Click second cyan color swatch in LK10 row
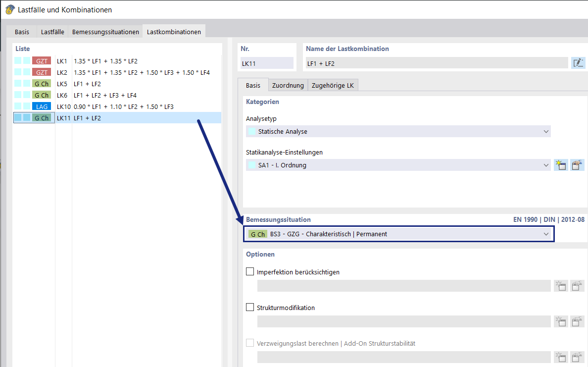Image resolution: width=588 pixels, height=367 pixels. [x=27, y=106]
